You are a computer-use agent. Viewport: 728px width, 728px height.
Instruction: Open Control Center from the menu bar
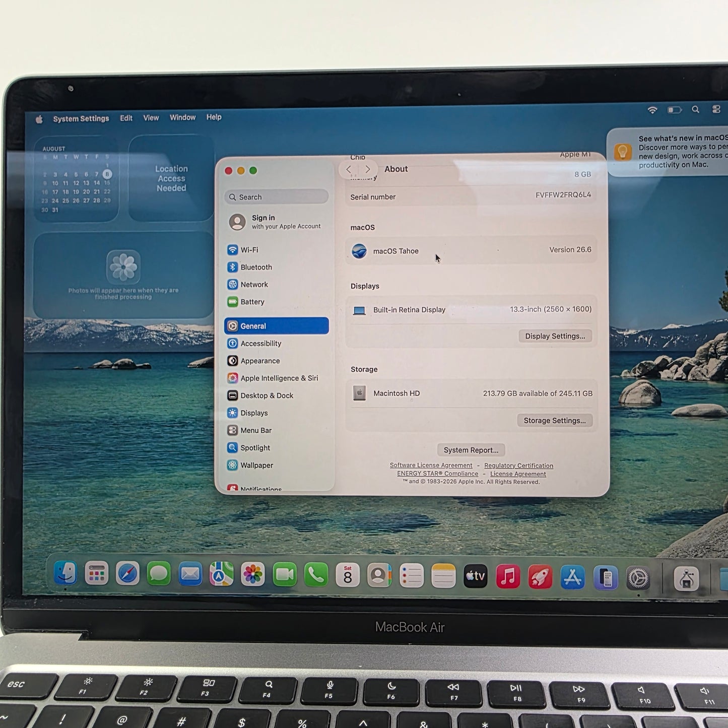tap(716, 109)
